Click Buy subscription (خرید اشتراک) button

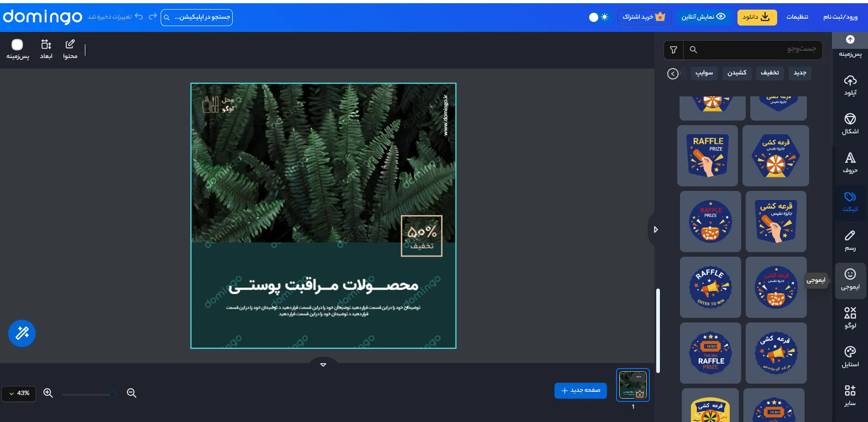pos(644,17)
